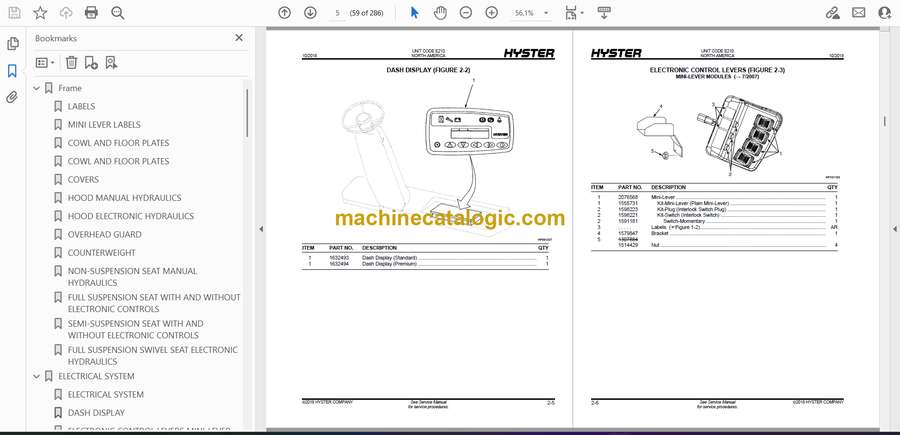
Task: Select the DASH DISPLAY bookmark
Action: pos(96,413)
